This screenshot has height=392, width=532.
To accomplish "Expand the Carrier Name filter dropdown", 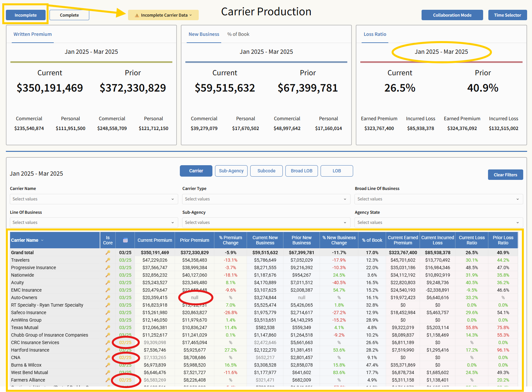I will pyautogui.click(x=94, y=199).
